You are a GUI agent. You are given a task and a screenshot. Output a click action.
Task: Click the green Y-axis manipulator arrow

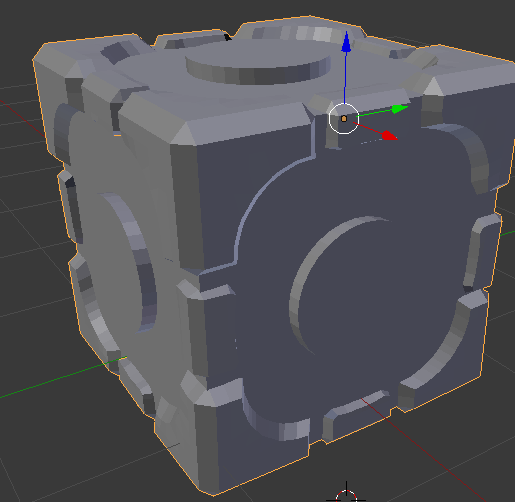click(x=399, y=109)
